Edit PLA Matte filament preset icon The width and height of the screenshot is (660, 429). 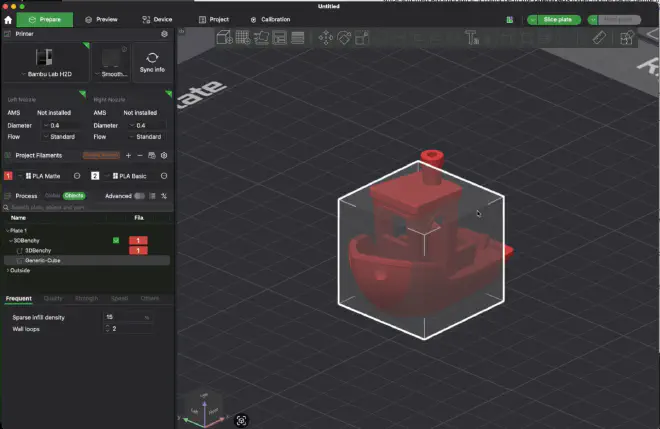coord(77,176)
